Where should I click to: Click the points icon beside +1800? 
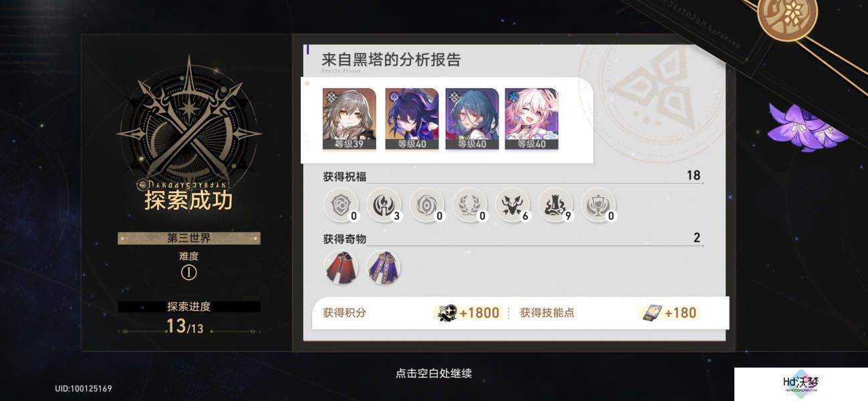[446, 313]
